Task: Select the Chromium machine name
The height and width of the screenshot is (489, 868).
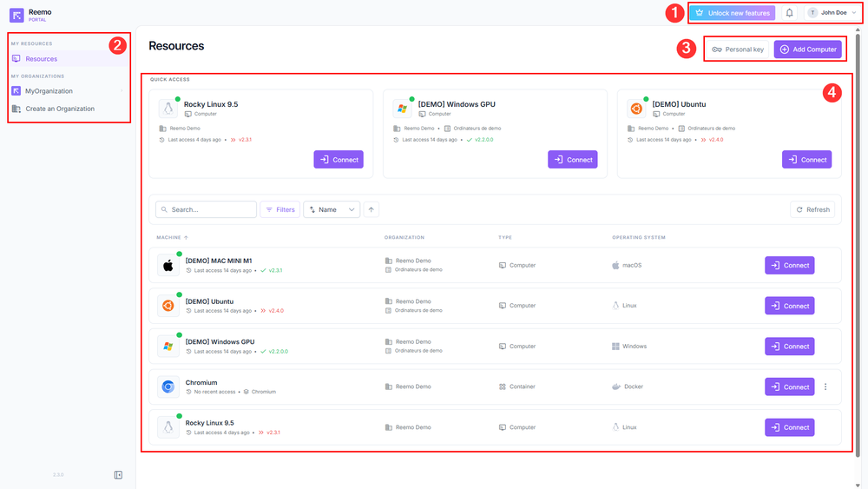Action: 201,383
